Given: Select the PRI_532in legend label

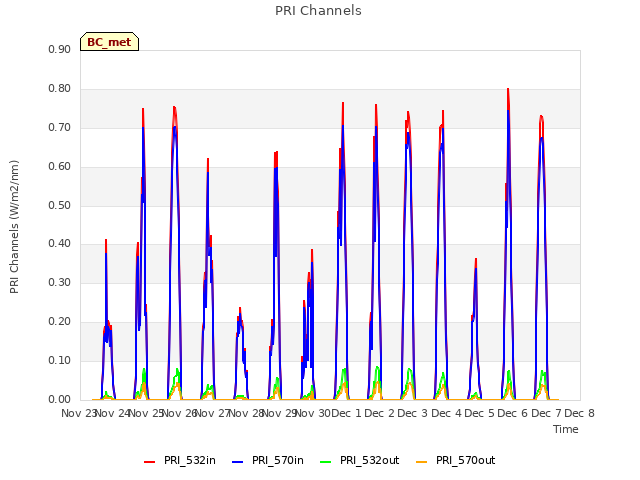Looking at the screenshot, I should (x=190, y=460).
